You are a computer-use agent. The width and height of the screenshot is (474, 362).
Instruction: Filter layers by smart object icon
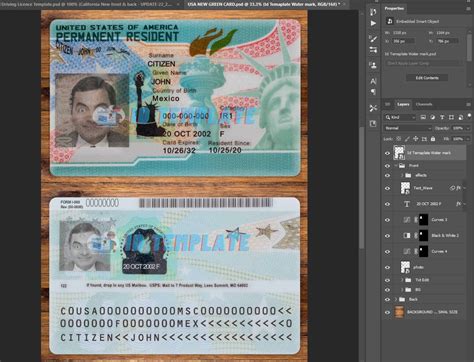[461, 117]
